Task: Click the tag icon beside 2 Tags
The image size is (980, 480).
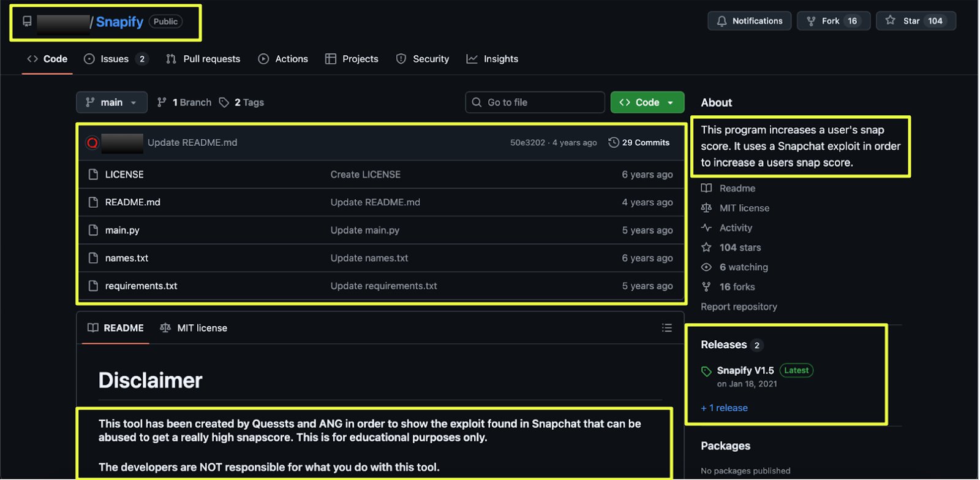Action: (x=224, y=102)
